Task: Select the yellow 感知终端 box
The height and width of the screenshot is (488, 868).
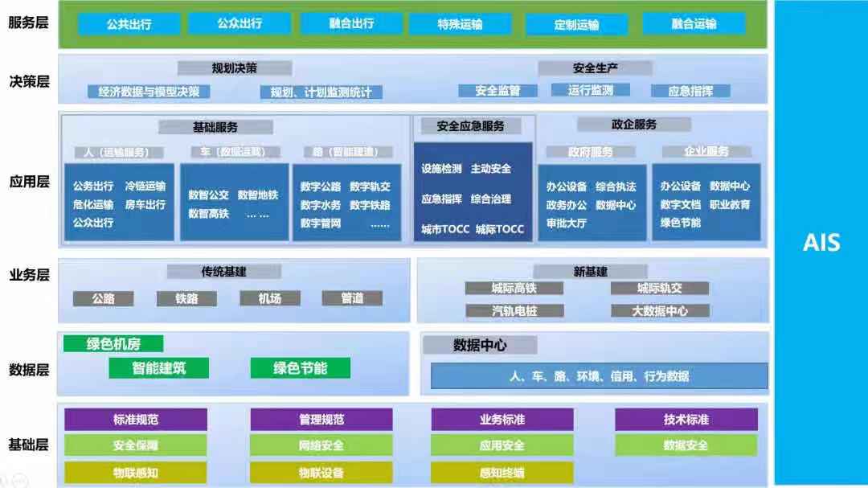Action: [x=502, y=472]
